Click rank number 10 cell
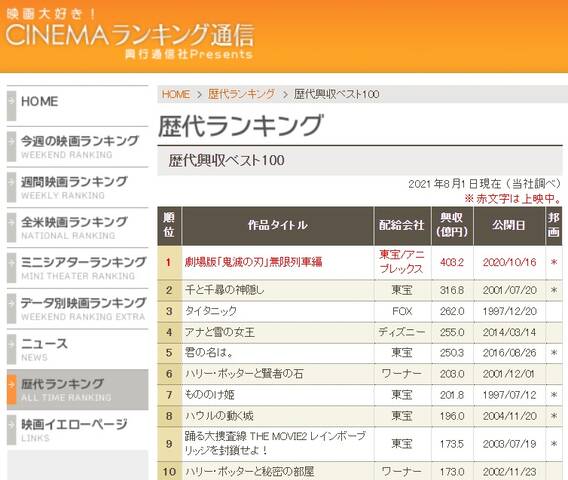568x480 pixels. tap(169, 471)
